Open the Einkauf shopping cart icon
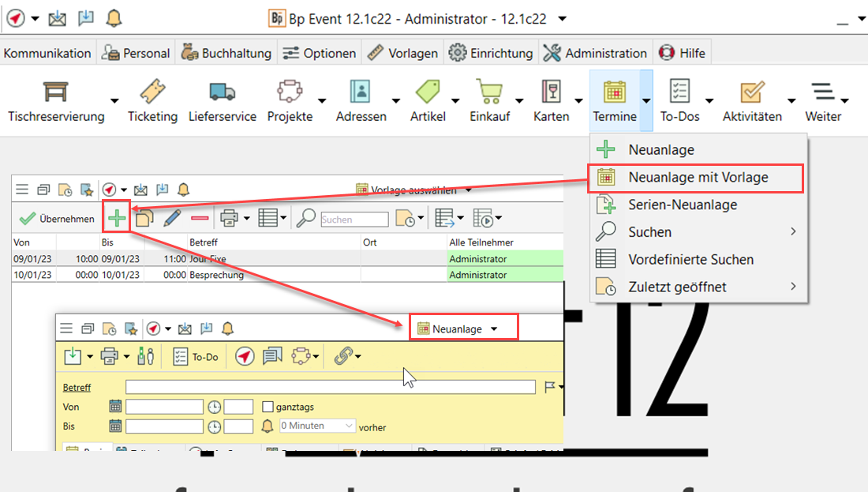The height and width of the screenshot is (492, 868). pyautogui.click(x=489, y=92)
